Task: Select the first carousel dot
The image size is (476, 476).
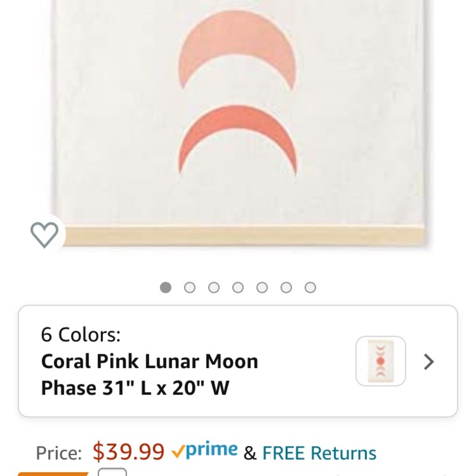Action: [x=166, y=287]
